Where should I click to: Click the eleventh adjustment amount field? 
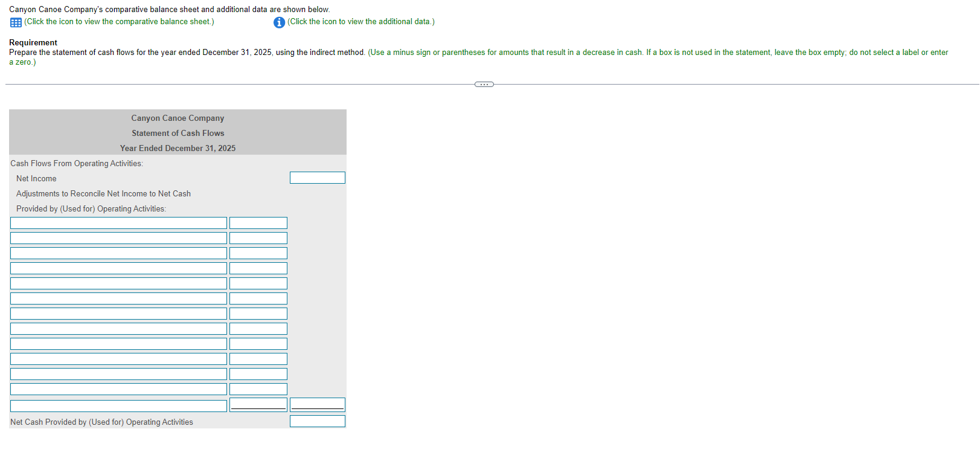(258, 374)
